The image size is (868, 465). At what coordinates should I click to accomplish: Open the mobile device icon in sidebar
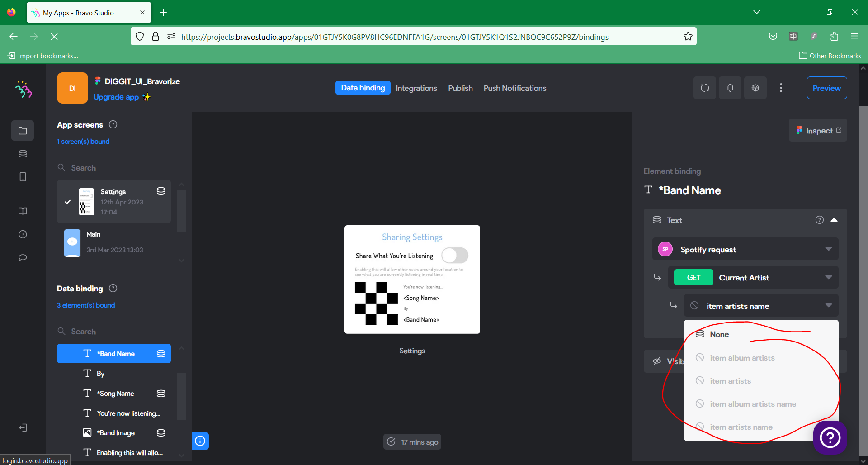[23, 177]
